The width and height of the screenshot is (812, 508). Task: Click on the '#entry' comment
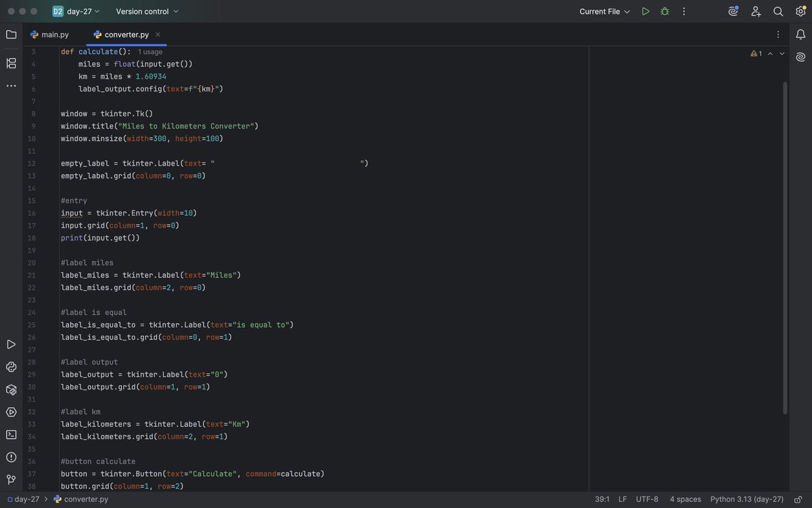tap(74, 200)
